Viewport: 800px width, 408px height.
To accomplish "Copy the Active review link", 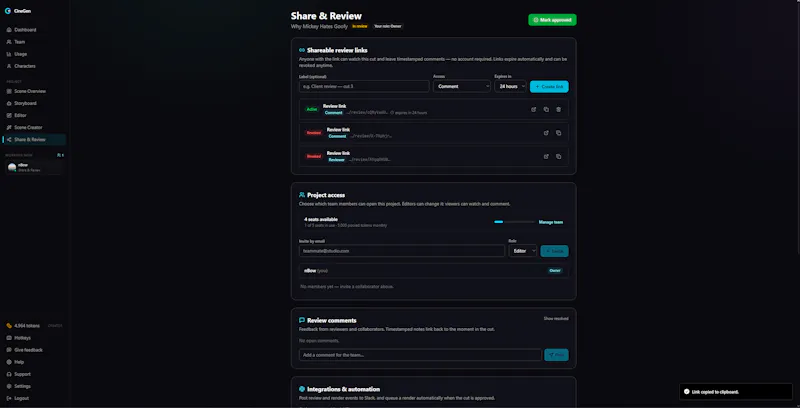I will 546,110.
